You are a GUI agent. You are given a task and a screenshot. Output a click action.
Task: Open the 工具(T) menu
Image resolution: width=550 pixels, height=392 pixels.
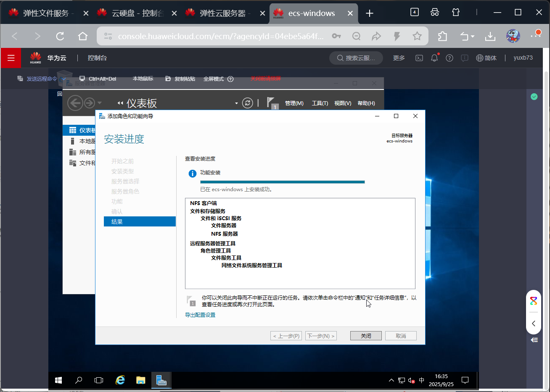point(320,103)
